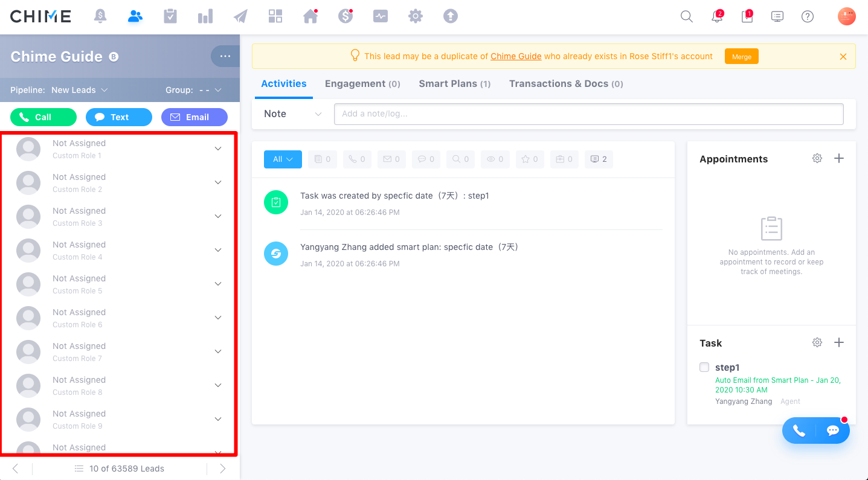Click the Text button
The image size is (868, 480).
coord(119,117)
